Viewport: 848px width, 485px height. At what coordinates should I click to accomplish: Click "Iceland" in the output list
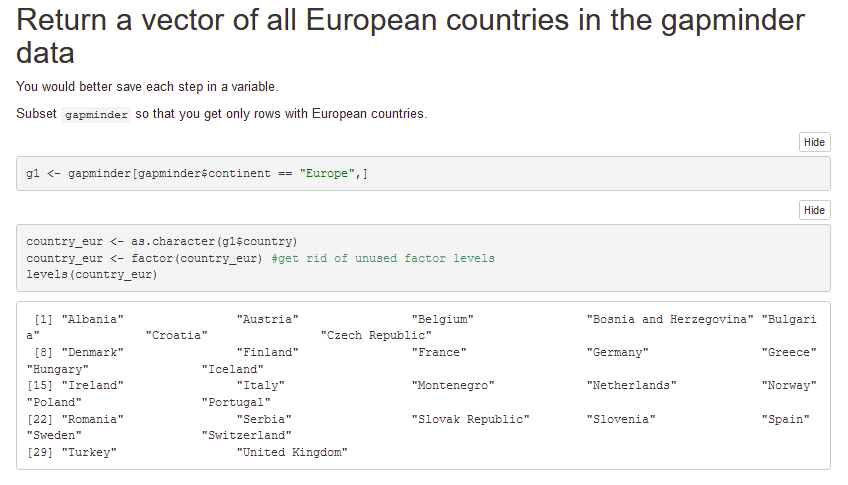tap(232, 370)
